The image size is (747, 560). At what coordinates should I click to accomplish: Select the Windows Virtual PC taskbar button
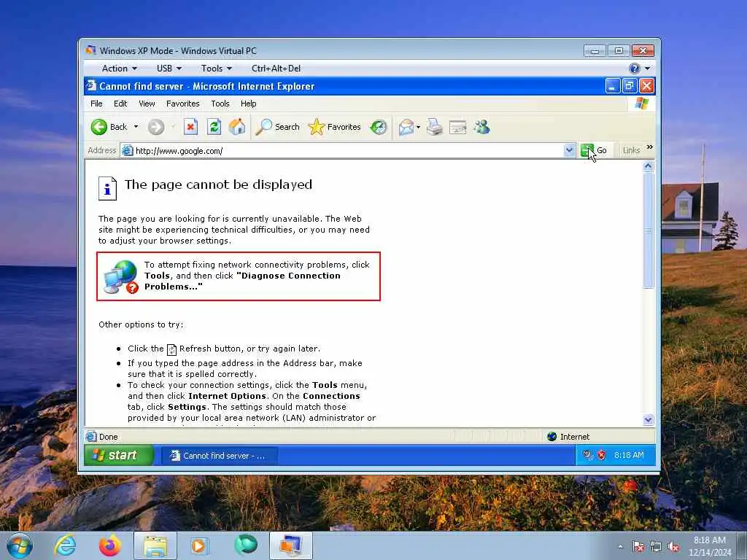[291, 545]
